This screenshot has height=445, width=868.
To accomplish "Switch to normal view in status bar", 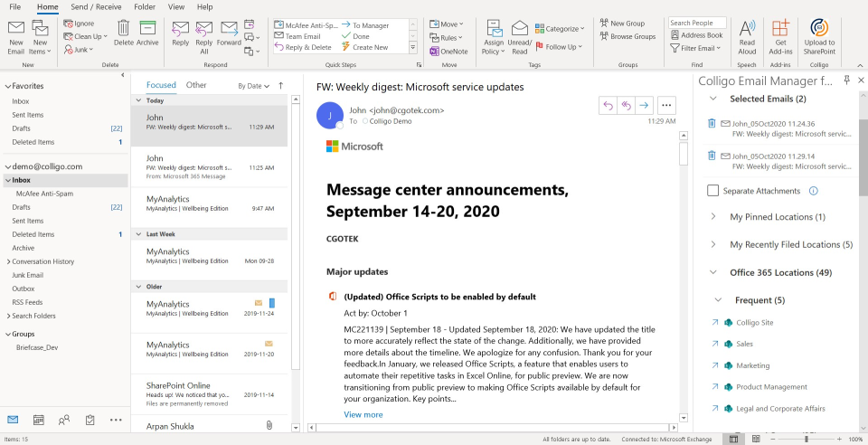I will (x=733, y=439).
